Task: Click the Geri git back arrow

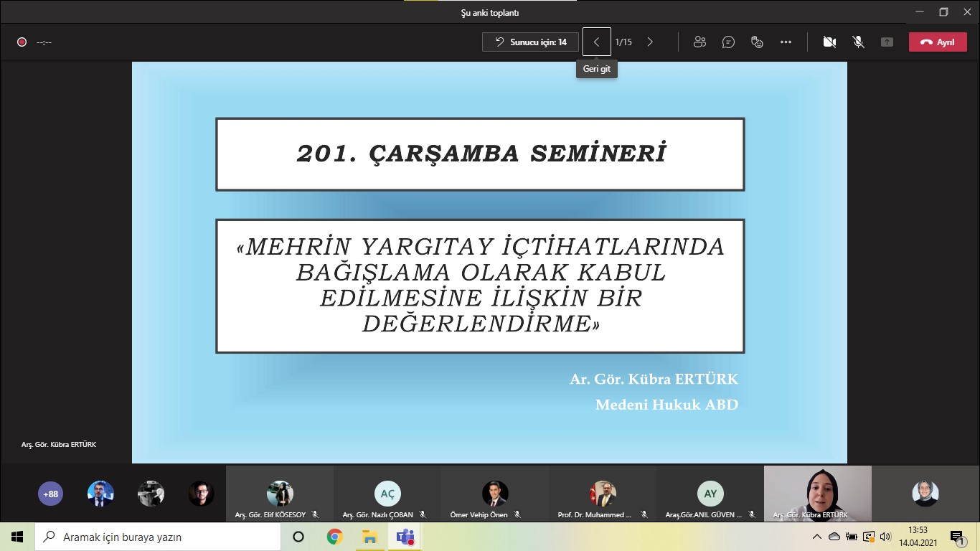Action: pos(596,42)
